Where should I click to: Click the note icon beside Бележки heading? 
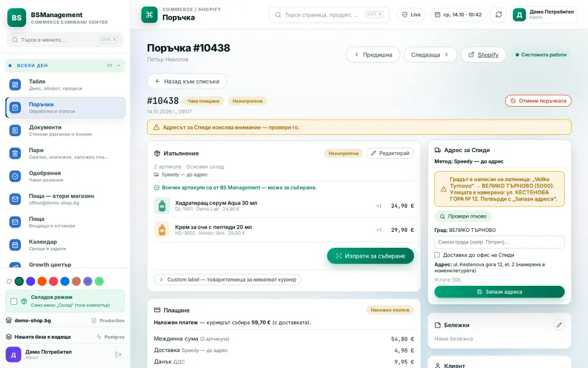[437, 325]
